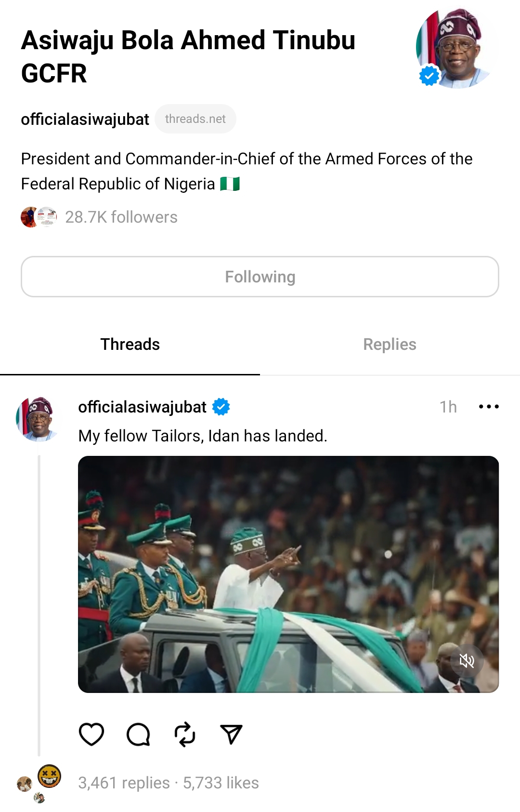Viewport: 520px width, 812px height.
Task: Select the Threads tab
Action: 130,344
